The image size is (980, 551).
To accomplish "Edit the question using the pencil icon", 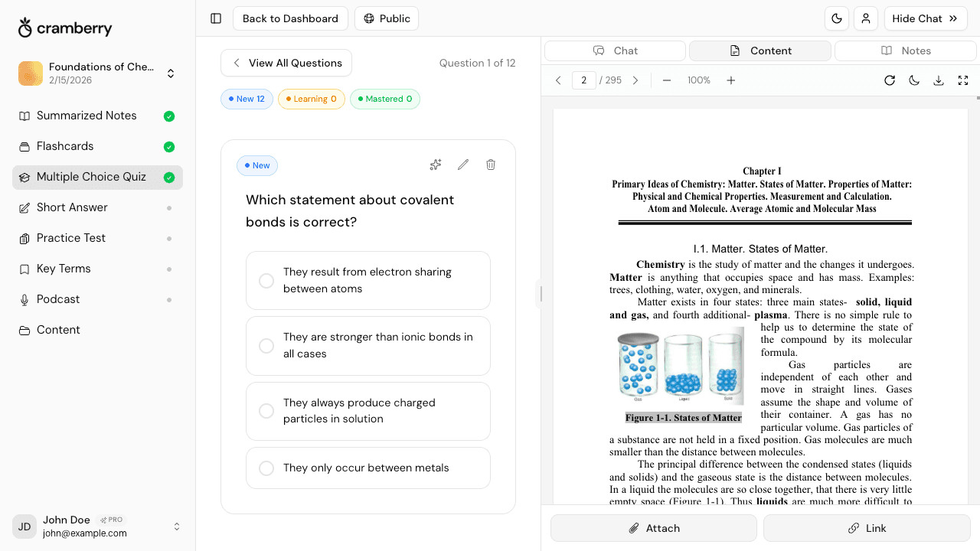I will click(x=462, y=165).
